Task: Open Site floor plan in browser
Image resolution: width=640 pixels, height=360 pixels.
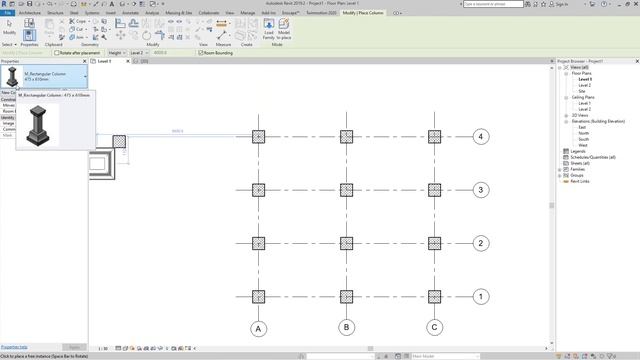Action: pyautogui.click(x=582, y=91)
